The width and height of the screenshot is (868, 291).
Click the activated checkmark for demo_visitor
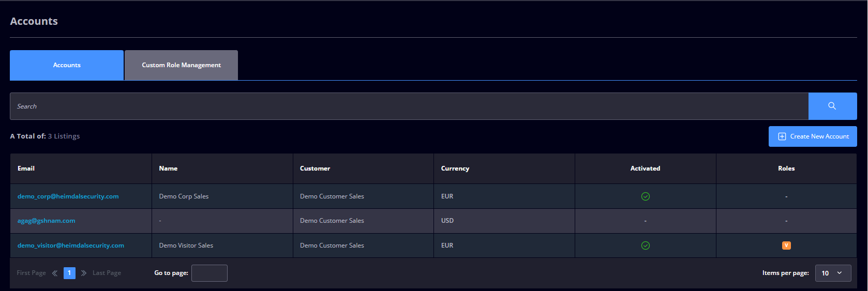646,246
